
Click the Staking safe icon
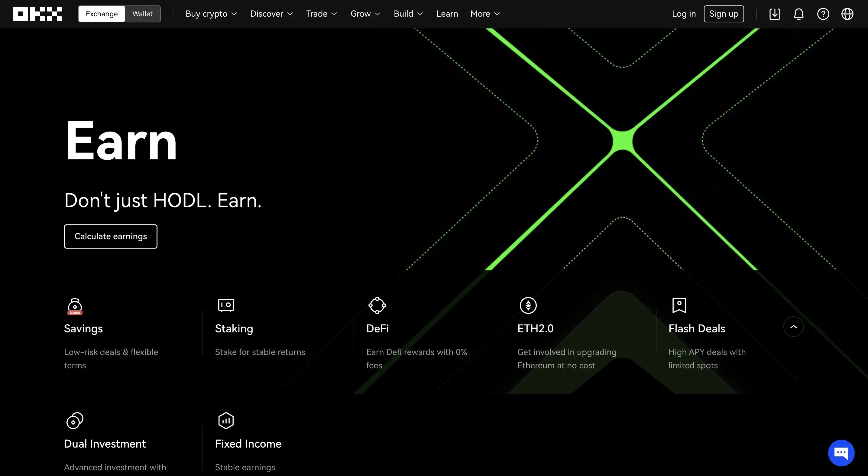tap(226, 305)
